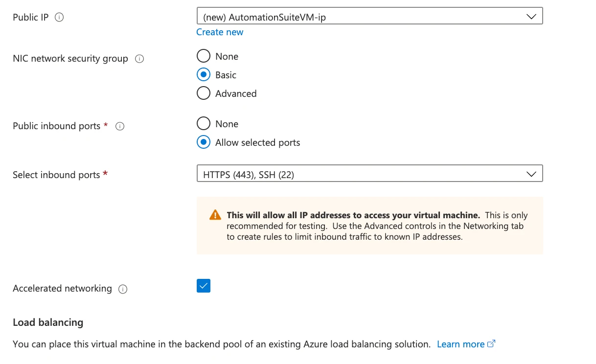
Task: Click the Public inbound ports label
Action: coord(56,126)
